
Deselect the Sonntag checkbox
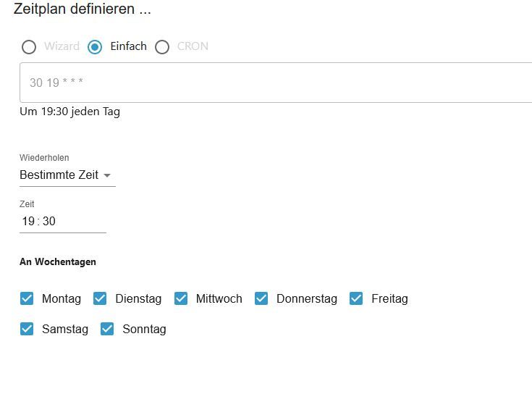[x=107, y=329]
